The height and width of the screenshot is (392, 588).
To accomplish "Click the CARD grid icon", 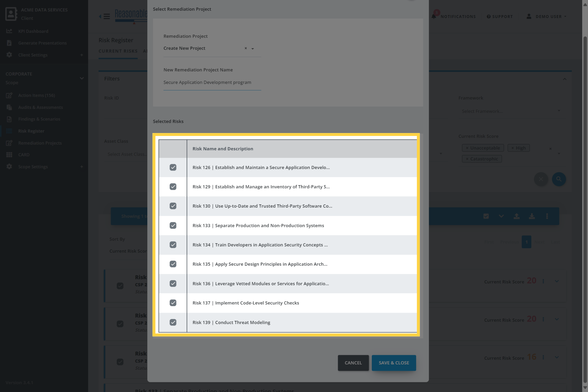I will pyautogui.click(x=9, y=155).
